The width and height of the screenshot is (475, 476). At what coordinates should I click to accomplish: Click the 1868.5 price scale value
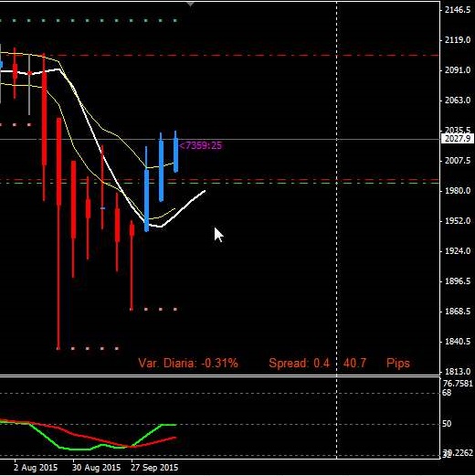(x=458, y=311)
